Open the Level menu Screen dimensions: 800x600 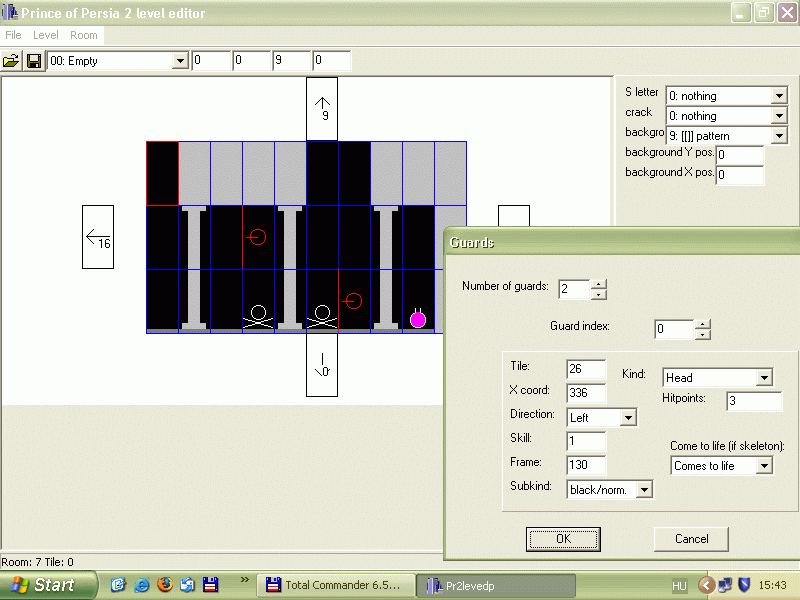click(x=46, y=35)
